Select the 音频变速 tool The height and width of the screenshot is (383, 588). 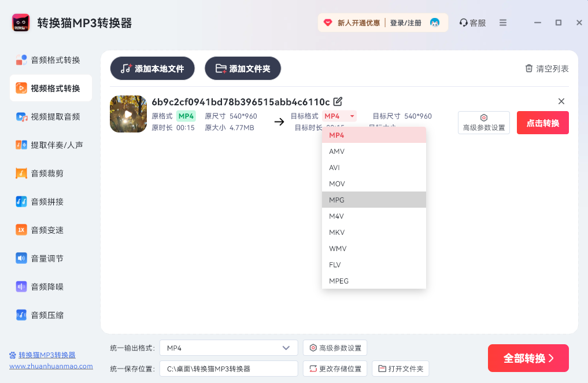[x=49, y=230]
